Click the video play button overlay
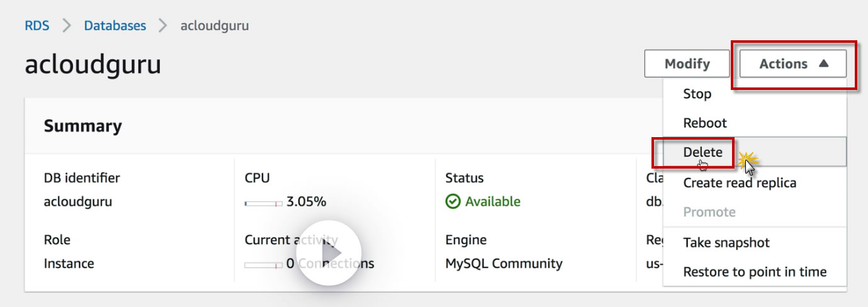The image size is (868, 307). click(328, 253)
